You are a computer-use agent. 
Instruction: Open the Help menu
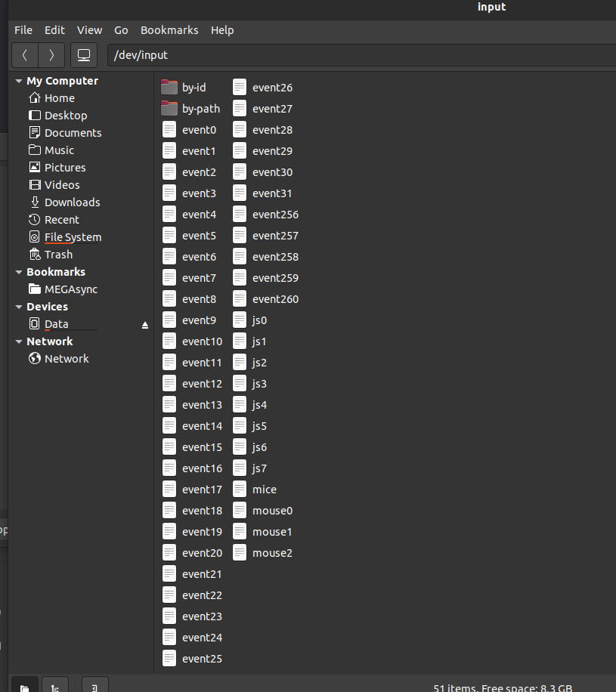(x=222, y=30)
